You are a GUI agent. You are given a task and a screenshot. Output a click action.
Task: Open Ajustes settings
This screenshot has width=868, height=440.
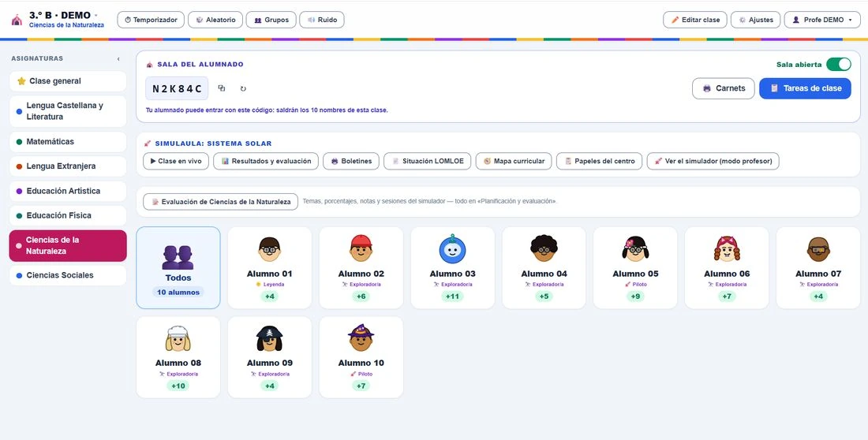tap(756, 20)
